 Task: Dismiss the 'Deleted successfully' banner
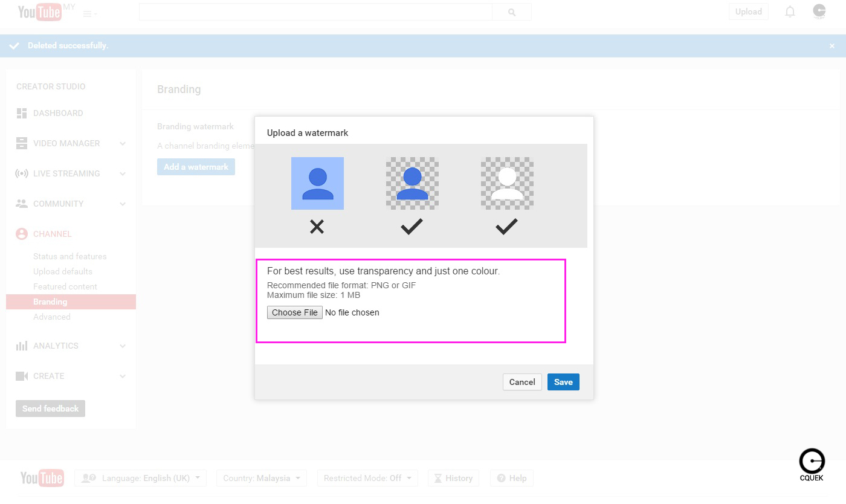[832, 46]
